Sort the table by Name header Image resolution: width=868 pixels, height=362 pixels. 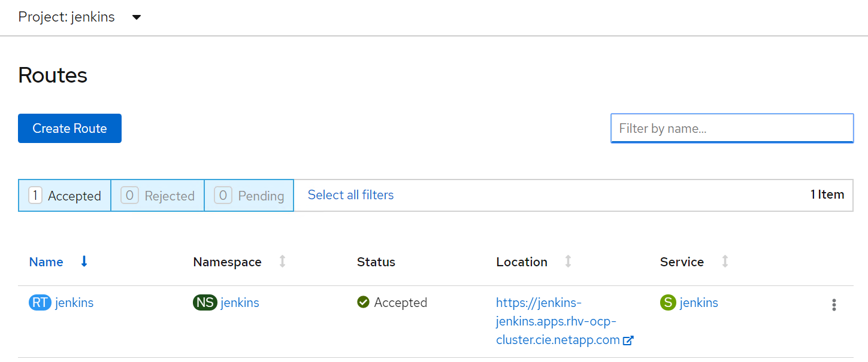pos(46,262)
